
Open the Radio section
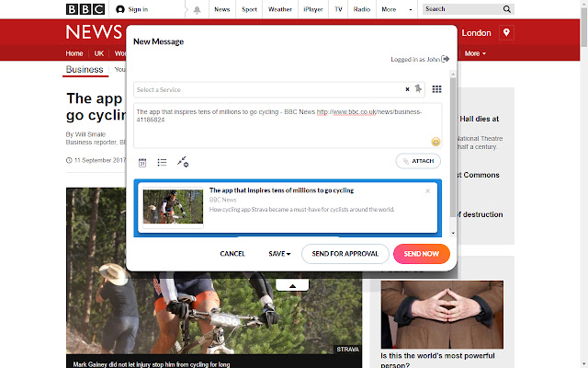[x=362, y=9]
